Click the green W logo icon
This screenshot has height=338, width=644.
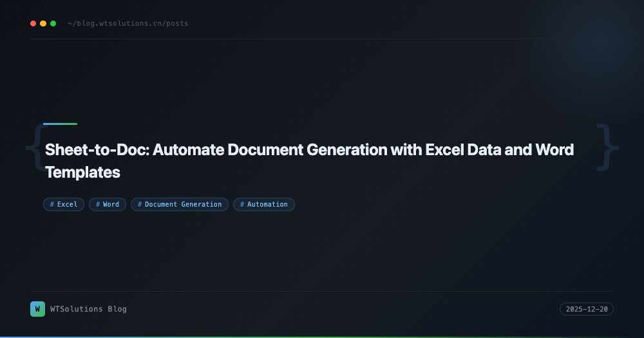pyautogui.click(x=38, y=309)
